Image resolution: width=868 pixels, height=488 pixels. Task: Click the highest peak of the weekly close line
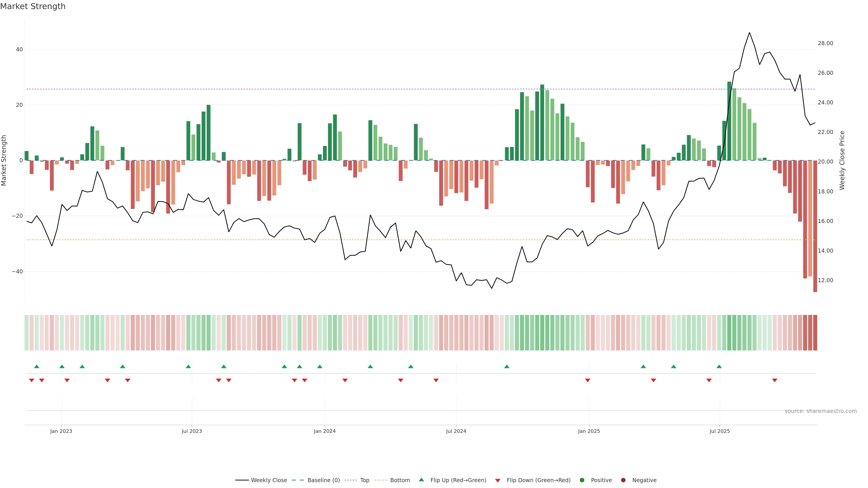(x=749, y=33)
